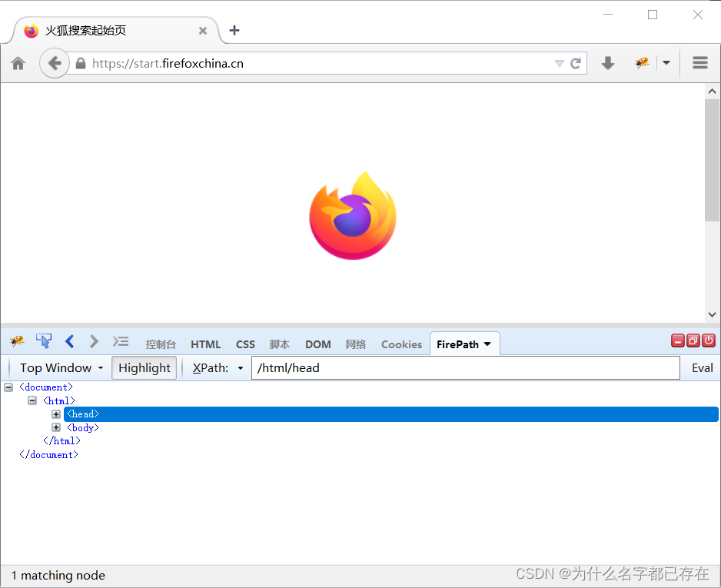Click the vertical scrollbar thumb

click(712, 160)
